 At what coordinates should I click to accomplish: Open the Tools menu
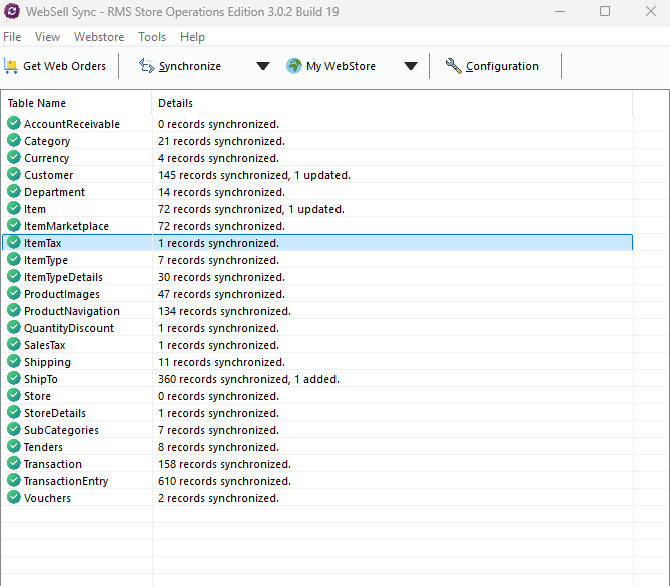[x=152, y=37]
